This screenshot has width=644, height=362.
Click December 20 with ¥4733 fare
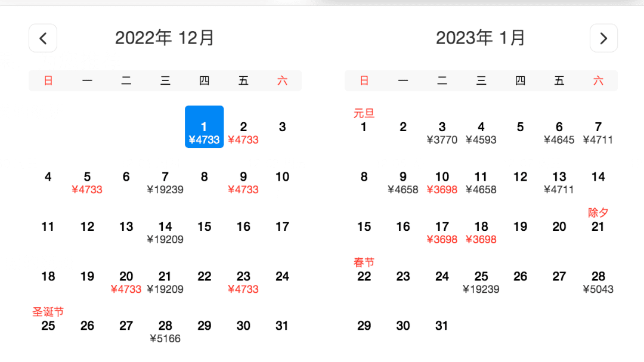pos(126,281)
